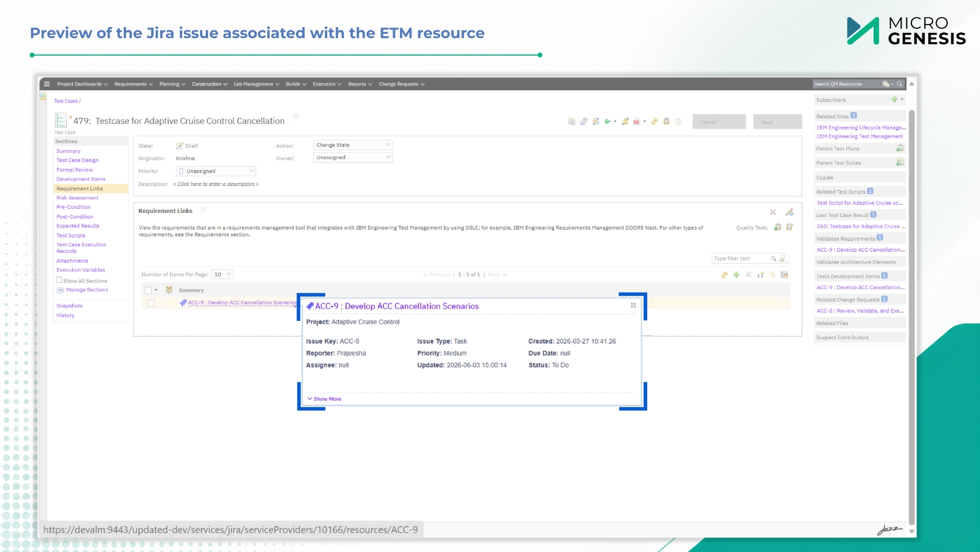Click Manage Sections link
This screenshot has width=980, height=552.
[x=87, y=290]
